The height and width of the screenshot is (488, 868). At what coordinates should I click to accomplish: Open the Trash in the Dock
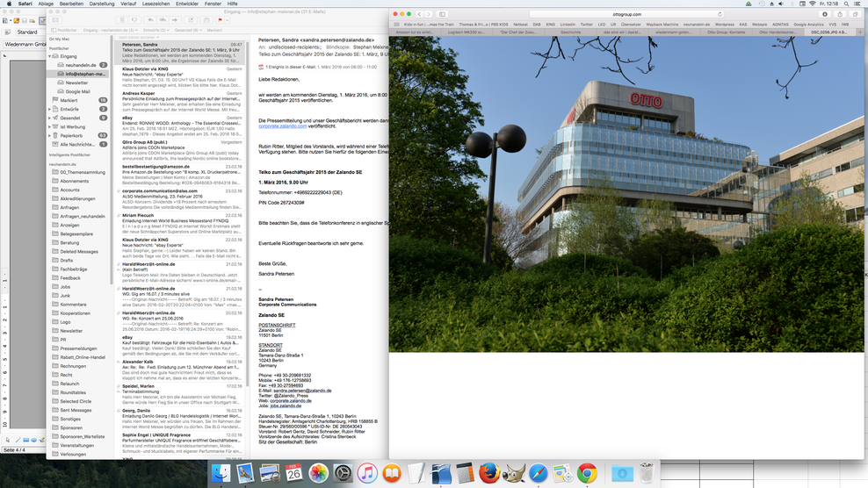click(x=647, y=474)
